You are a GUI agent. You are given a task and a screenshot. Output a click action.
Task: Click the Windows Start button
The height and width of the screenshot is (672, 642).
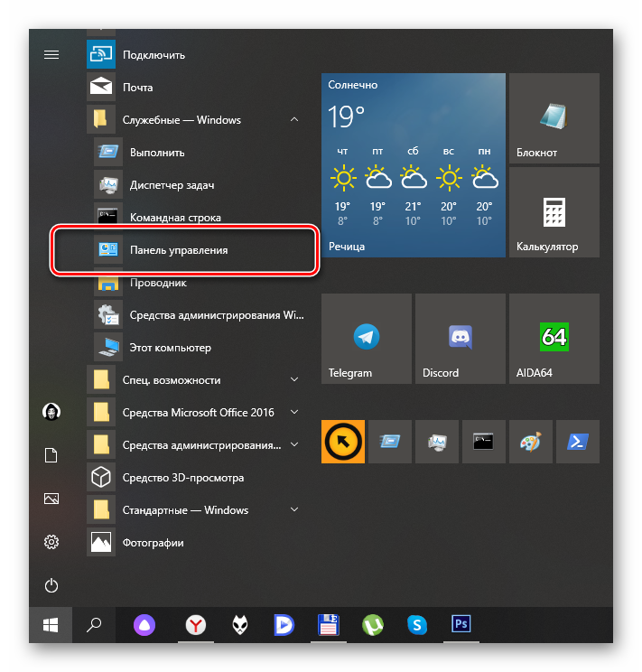click(x=51, y=625)
